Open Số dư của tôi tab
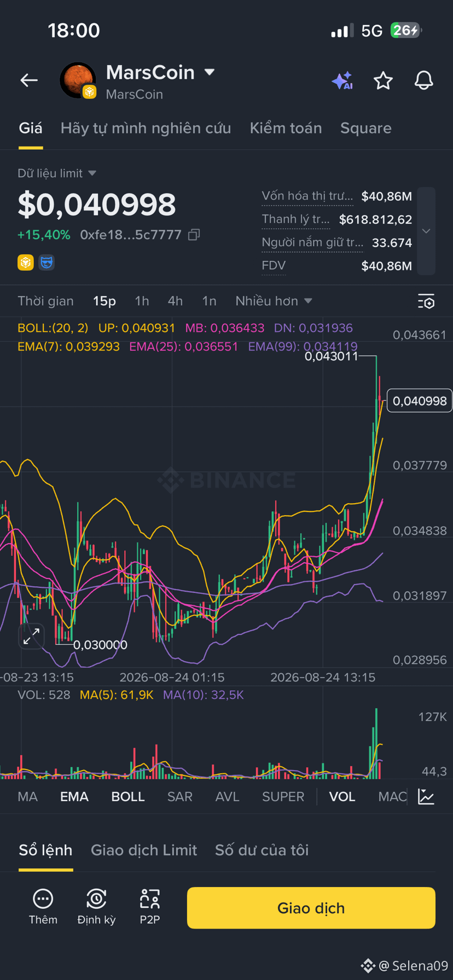This screenshot has height=980, width=453. click(262, 850)
